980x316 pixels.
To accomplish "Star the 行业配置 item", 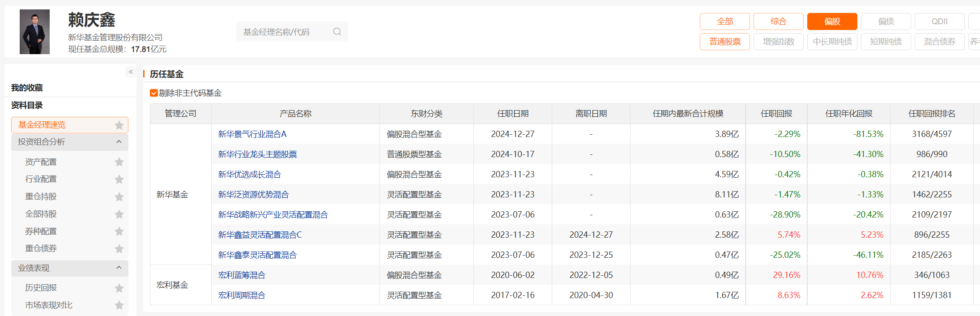I will (x=119, y=179).
